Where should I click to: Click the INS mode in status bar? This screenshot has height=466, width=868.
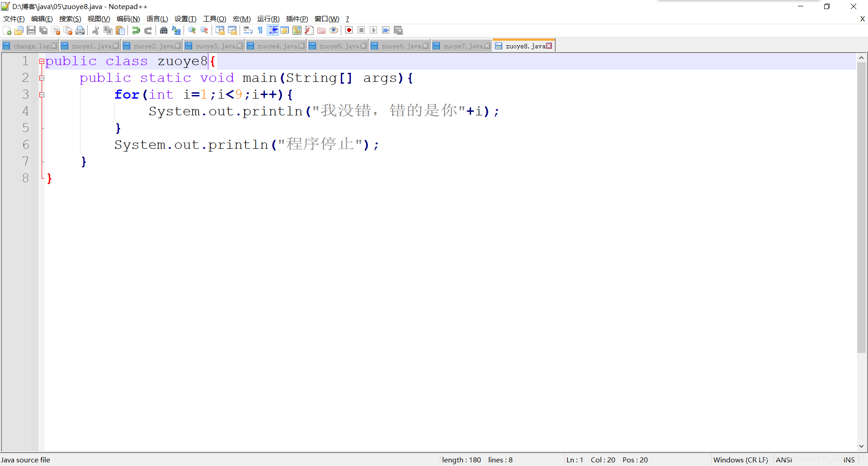click(x=849, y=460)
